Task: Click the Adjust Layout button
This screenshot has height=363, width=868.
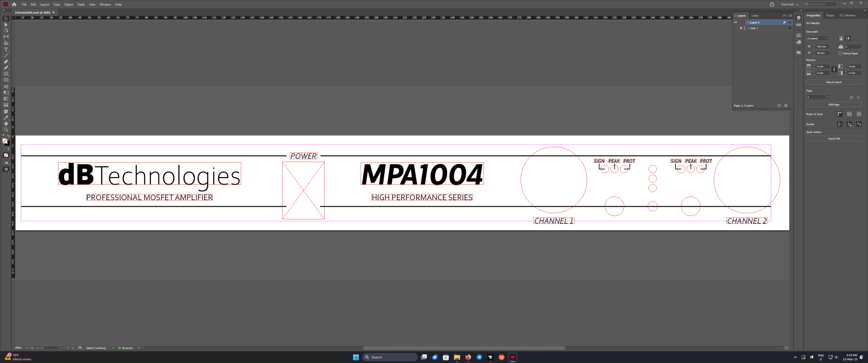Action: 834,82
